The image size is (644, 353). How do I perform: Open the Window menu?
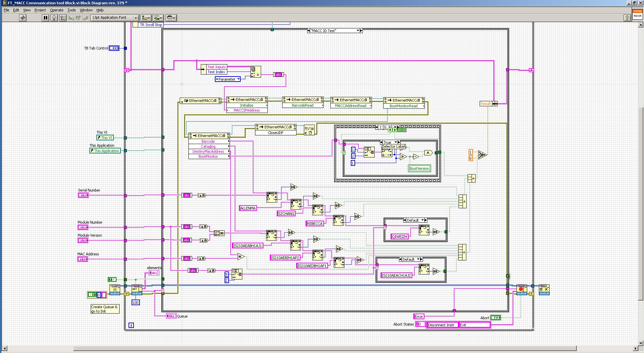tap(86, 10)
